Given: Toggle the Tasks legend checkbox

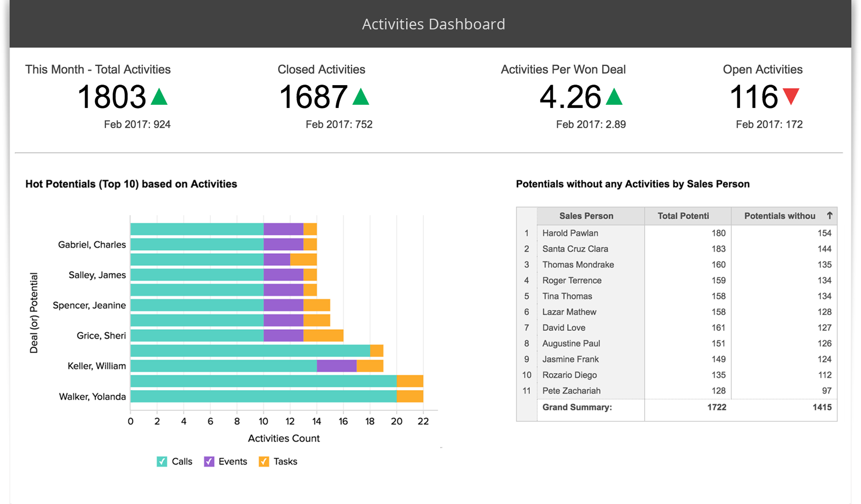Looking at the screenshot, I should point(264,461).
